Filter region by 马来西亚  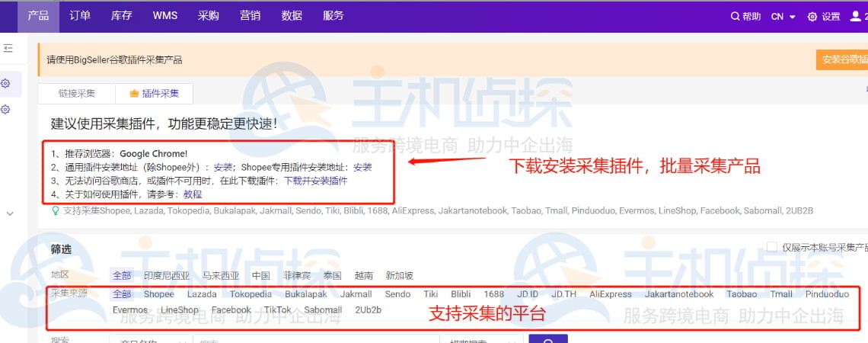(220, 275)
